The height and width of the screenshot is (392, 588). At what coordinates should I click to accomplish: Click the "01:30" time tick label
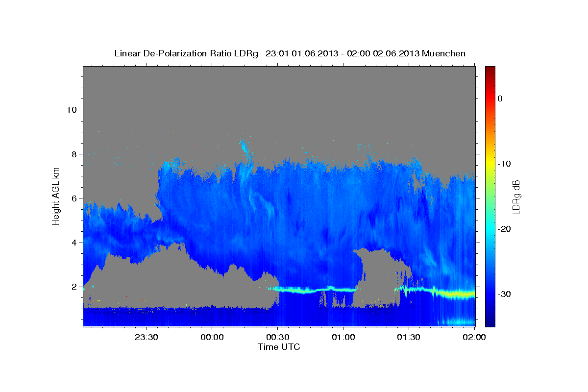(409, 337)
